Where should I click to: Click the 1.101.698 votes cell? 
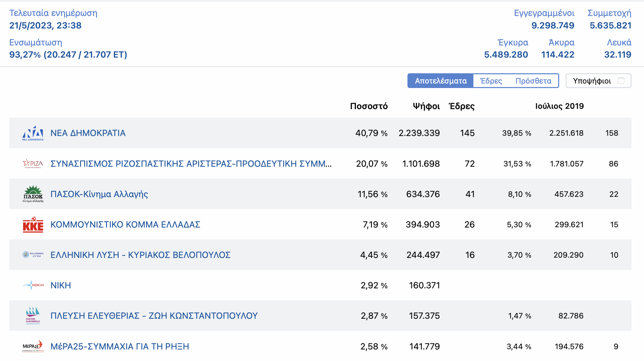[x=421, y=164]
